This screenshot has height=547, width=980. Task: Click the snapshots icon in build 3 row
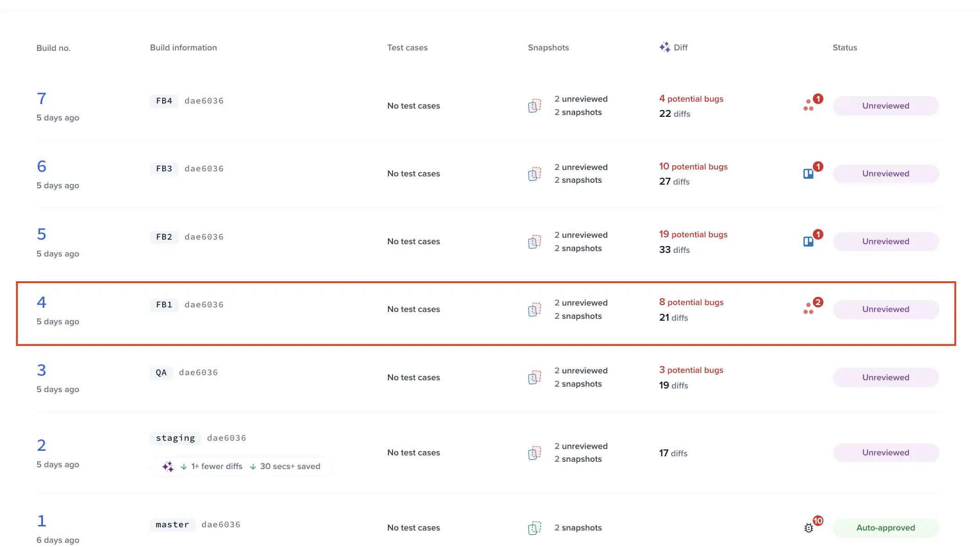tap(534, 377)
